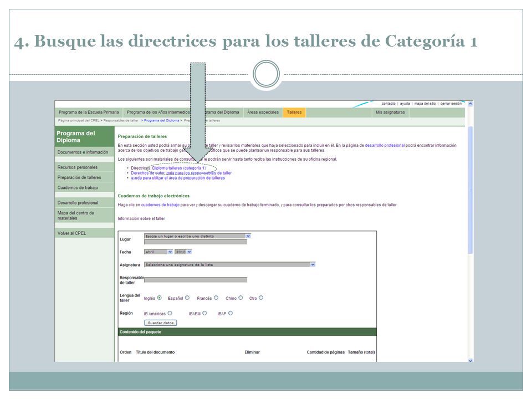Open the year dropdown showing 2010
Viewport: 532px width, 399px height.
tap(183, 252)
